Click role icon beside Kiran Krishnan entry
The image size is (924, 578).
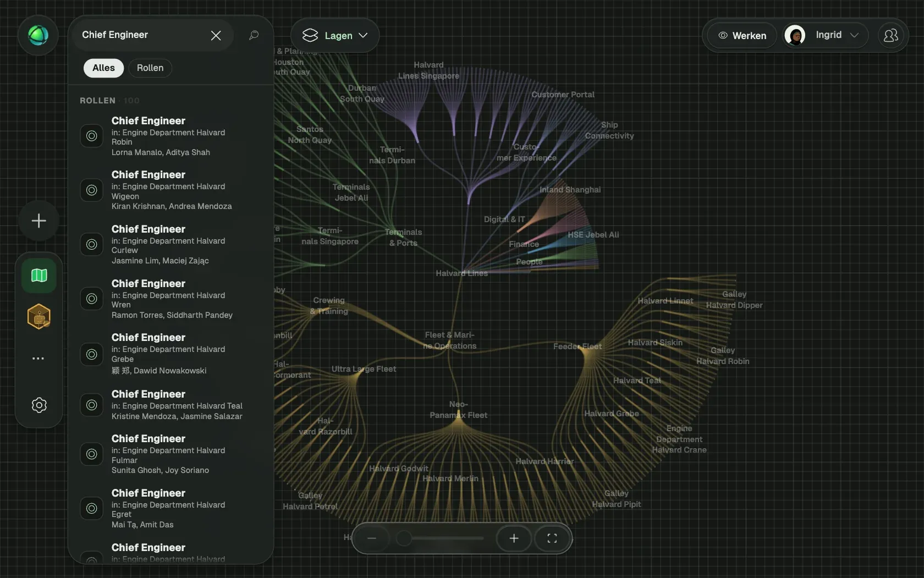(x=92, y=190)
